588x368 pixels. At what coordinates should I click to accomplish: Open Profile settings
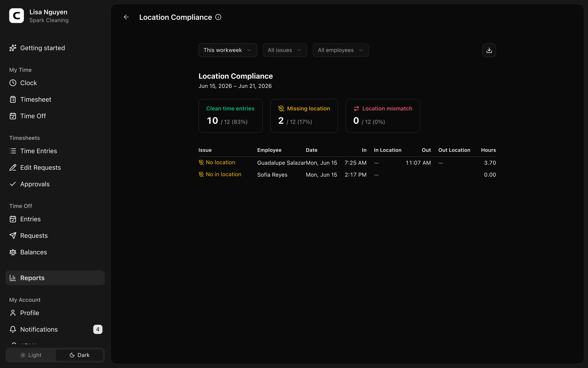(55, 313)
